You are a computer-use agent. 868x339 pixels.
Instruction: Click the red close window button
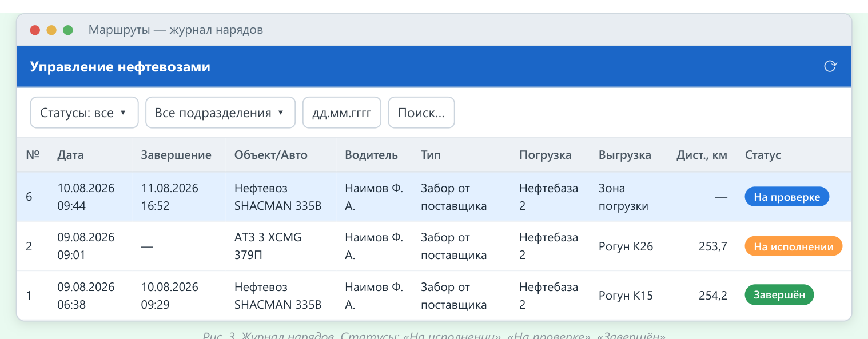(x=35, y=30)
